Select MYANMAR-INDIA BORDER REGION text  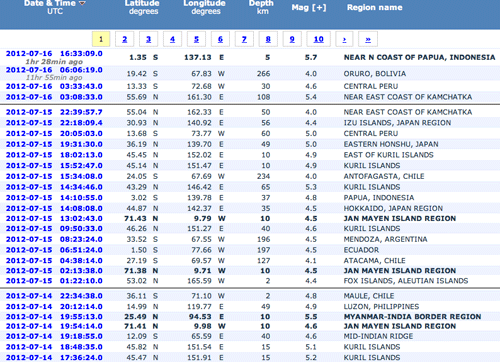pyautogui.click(x=412, y=317)
